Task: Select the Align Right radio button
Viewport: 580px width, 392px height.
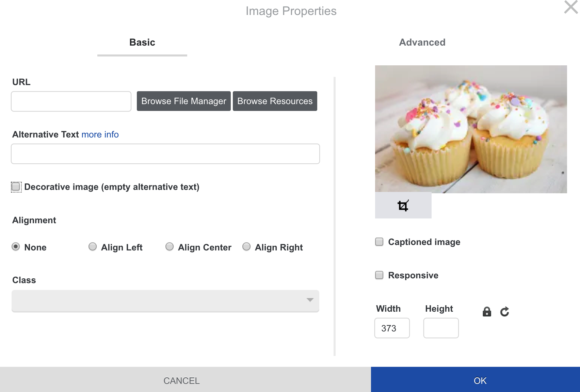Action: pos(246,247)
